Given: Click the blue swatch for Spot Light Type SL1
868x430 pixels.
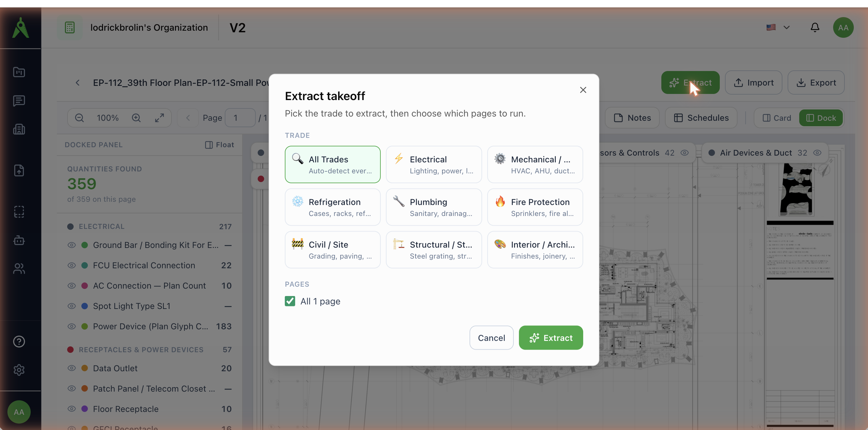Looking at the screenshot, I should click(85, 306).
